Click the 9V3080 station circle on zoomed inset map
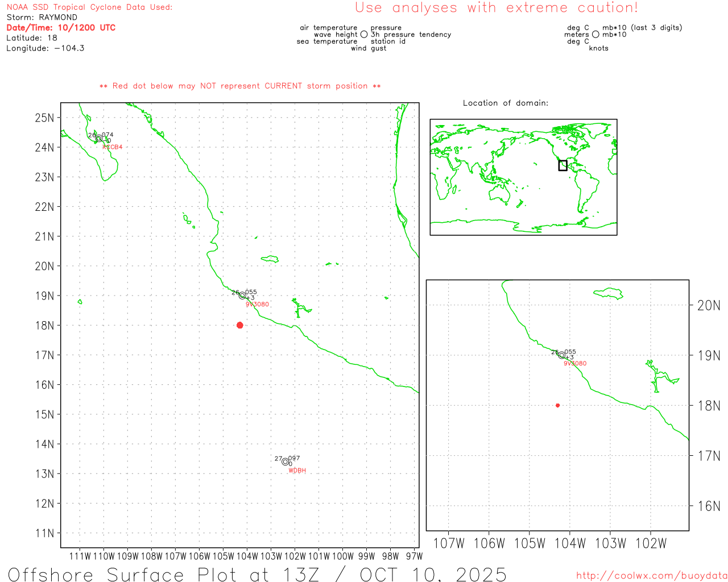Screen dimensions: 728x582 pyautogui.click(x=562, y=355)
